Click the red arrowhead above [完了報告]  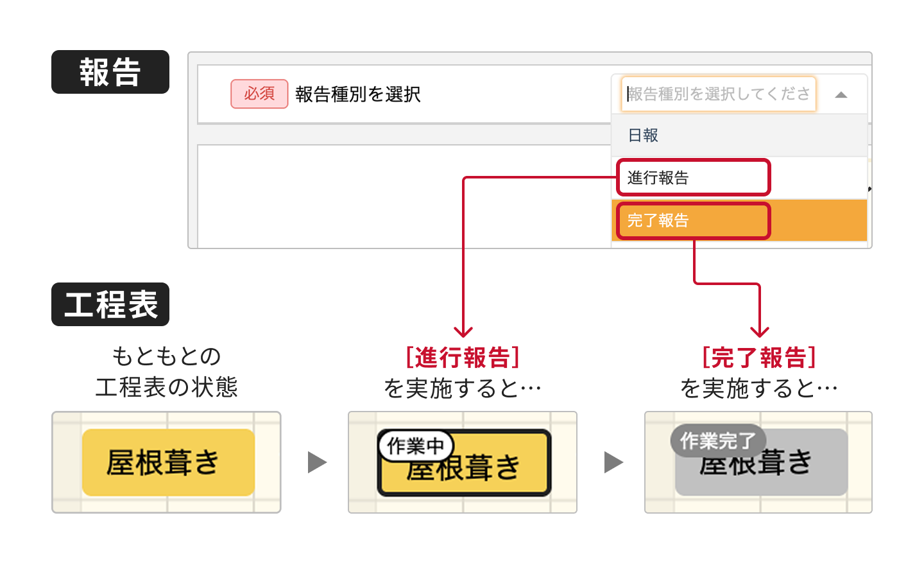pyautogui.click(x=760, y=331)
